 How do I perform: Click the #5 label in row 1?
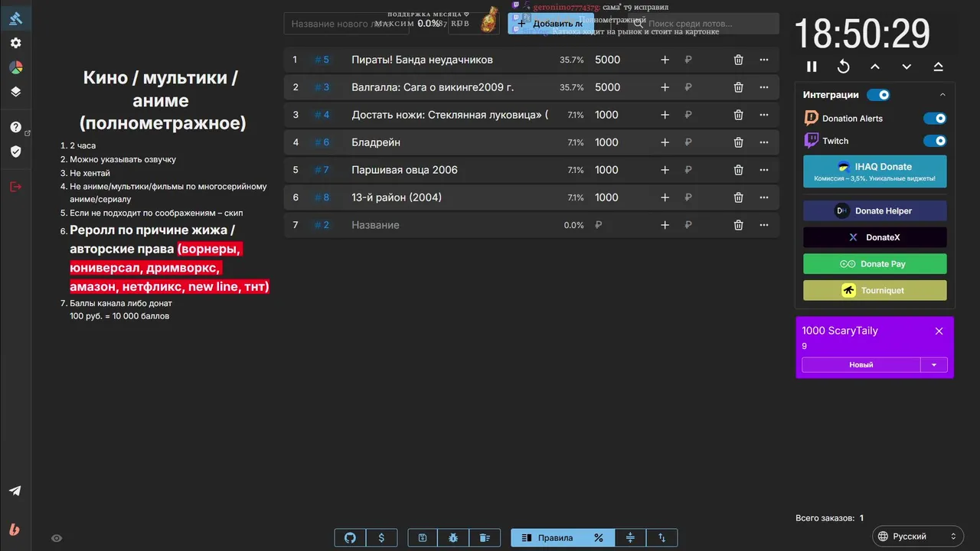(322, 60)
